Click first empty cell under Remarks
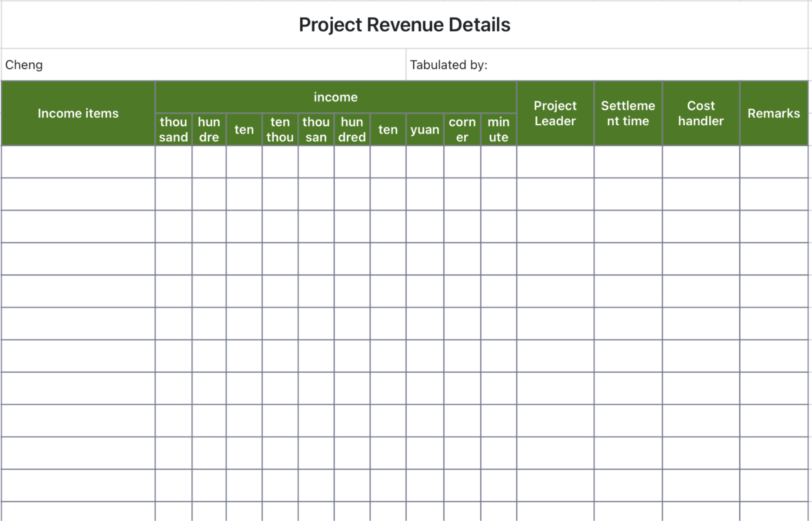This screenshot has width=812, height=521. [x=774, y=162]
